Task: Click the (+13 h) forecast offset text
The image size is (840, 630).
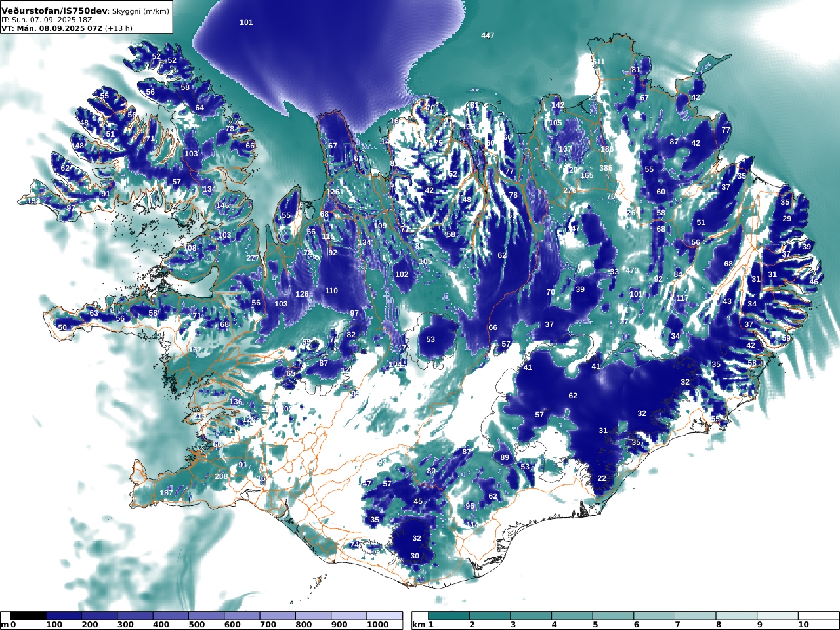Action: (118, 28)
